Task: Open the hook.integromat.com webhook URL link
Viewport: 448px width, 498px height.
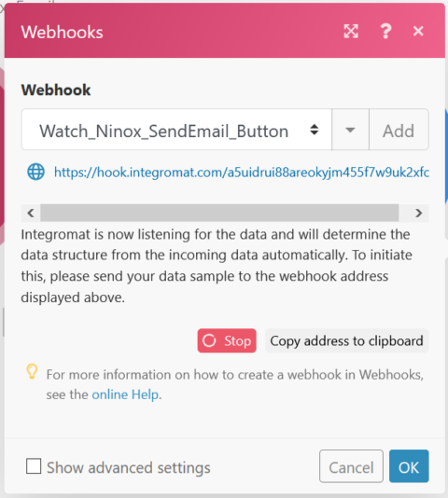Action: click(242, 173)
